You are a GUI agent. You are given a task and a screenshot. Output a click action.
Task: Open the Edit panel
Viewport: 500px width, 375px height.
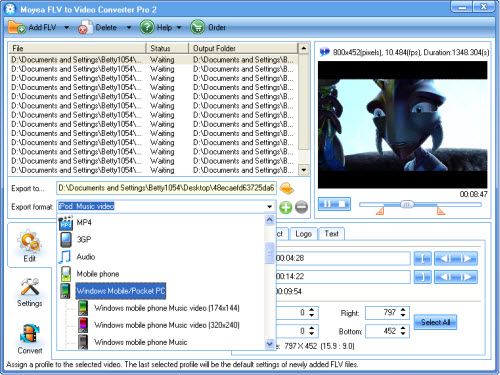tap(29, 246)
